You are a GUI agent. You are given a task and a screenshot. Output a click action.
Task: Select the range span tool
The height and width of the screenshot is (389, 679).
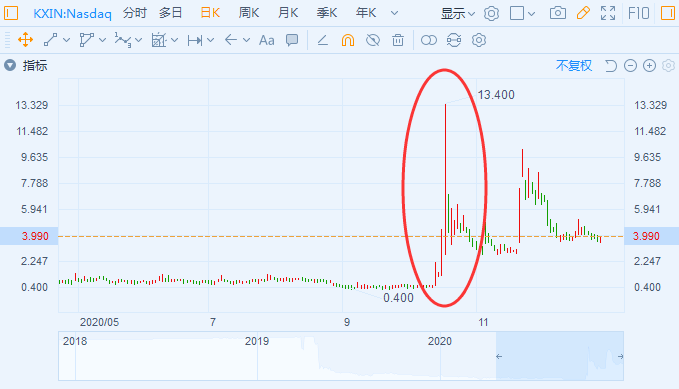(x=195, y=41)
